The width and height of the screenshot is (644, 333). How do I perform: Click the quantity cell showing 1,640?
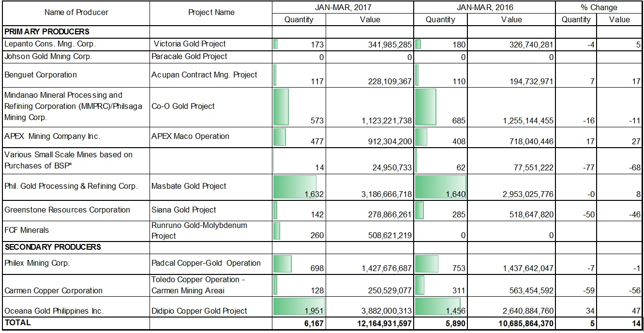pyautogui.click(x=441, y=187)
